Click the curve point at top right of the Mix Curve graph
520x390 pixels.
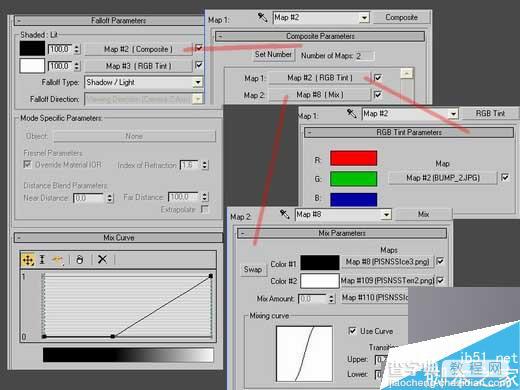pos(211,276)
